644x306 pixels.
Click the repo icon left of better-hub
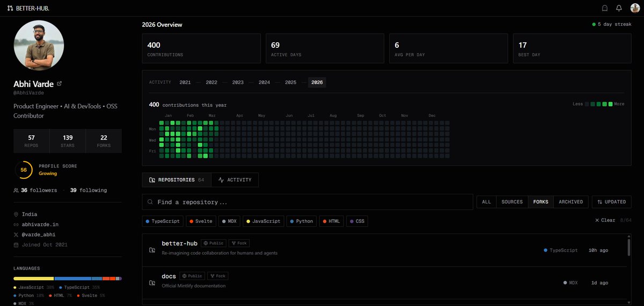click(152, 250)
